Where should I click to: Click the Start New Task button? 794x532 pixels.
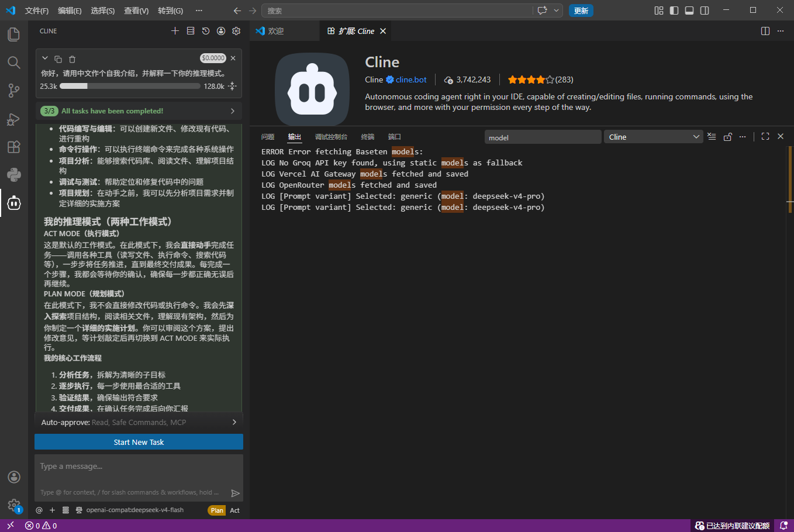click(139, 442)
